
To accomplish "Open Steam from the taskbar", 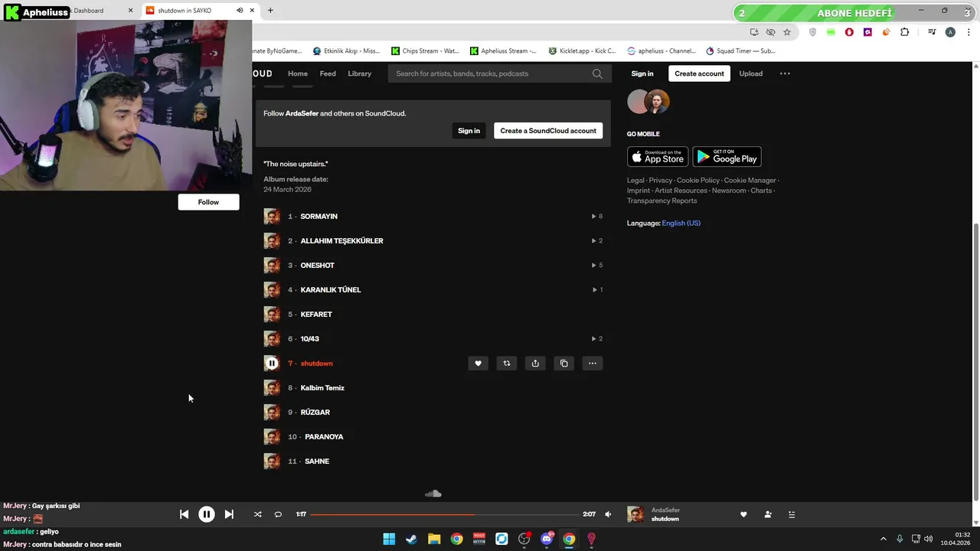I will [412, 539].
